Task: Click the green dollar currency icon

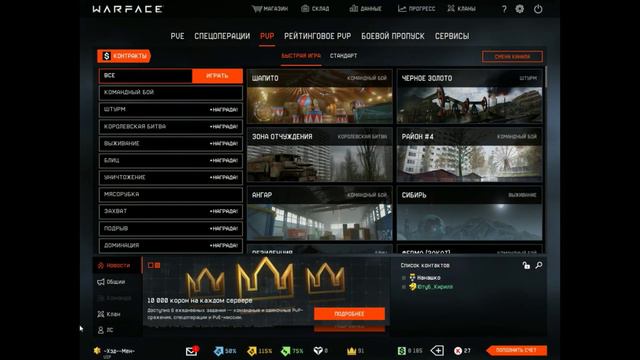Action: click(x=402, y=351)
